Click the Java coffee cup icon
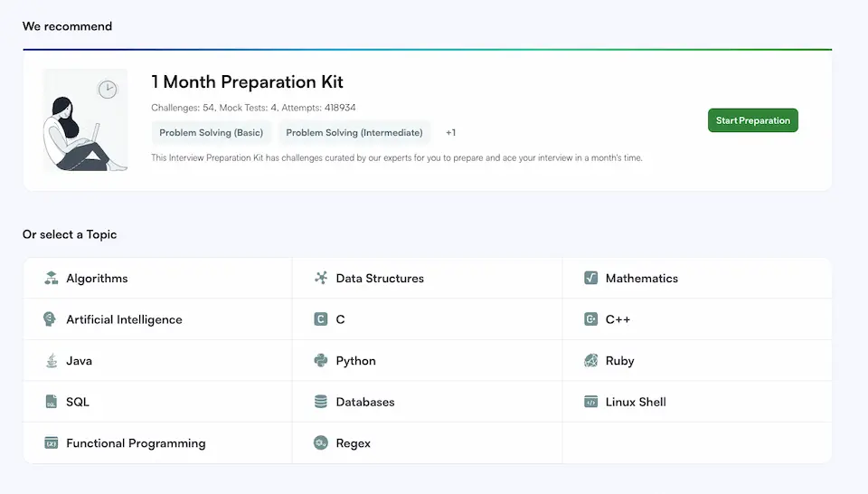The height and width of the screenshot is (494, 868). click(51, 360)
